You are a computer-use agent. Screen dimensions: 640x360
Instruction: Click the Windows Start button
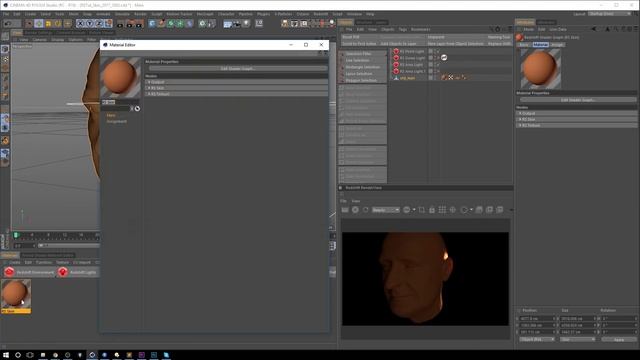click(6, 355)
